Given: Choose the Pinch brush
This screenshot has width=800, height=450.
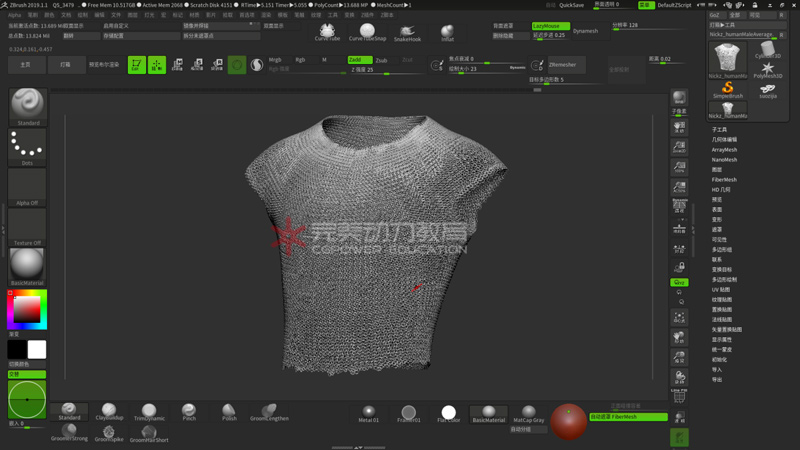Looking at the screenshot, I should tap(189, 411).
